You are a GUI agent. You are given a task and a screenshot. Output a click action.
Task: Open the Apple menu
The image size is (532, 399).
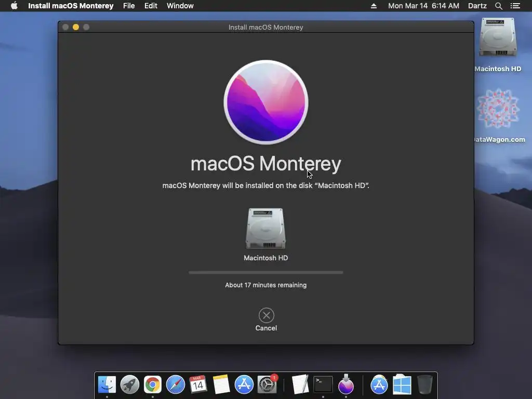coord(14,6)
